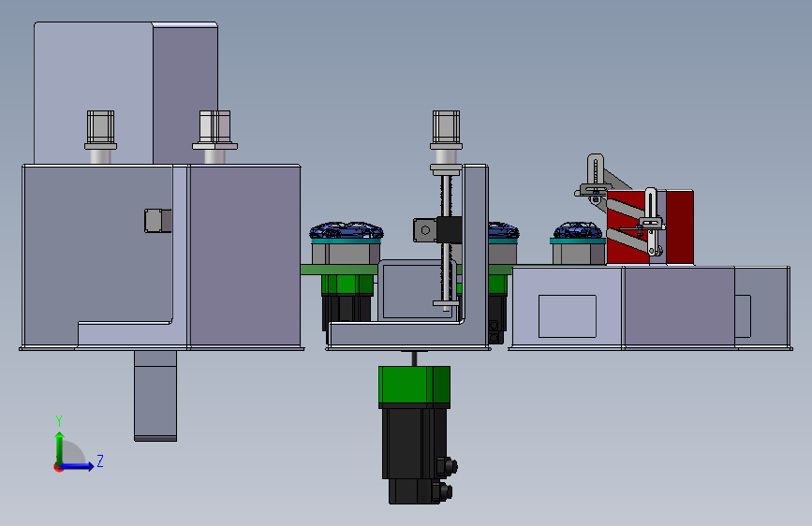The image size is (812, 526).
Task: Click the blue Z axis arrow of triad
Action: click(78, 466)
